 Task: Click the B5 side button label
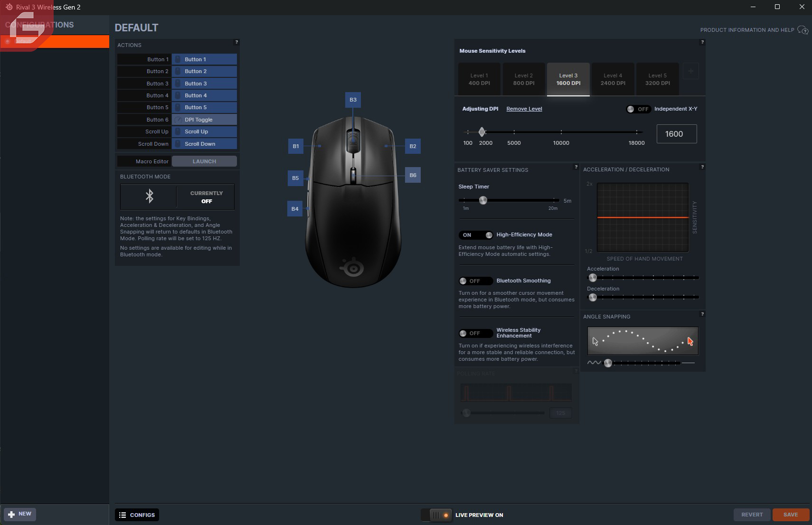[x=295, y=178]
